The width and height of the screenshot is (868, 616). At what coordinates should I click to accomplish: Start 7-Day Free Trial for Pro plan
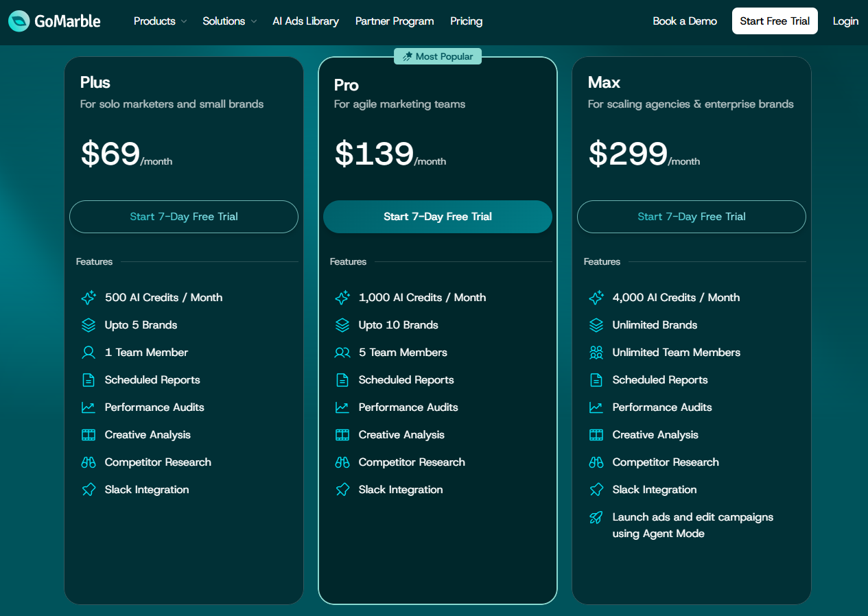[x=438, y=217]
